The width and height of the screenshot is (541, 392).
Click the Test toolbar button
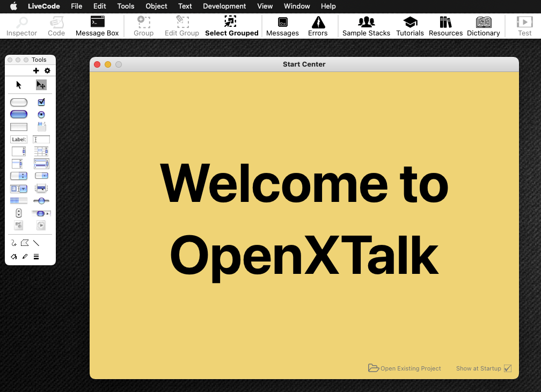(x=524, y=26)
